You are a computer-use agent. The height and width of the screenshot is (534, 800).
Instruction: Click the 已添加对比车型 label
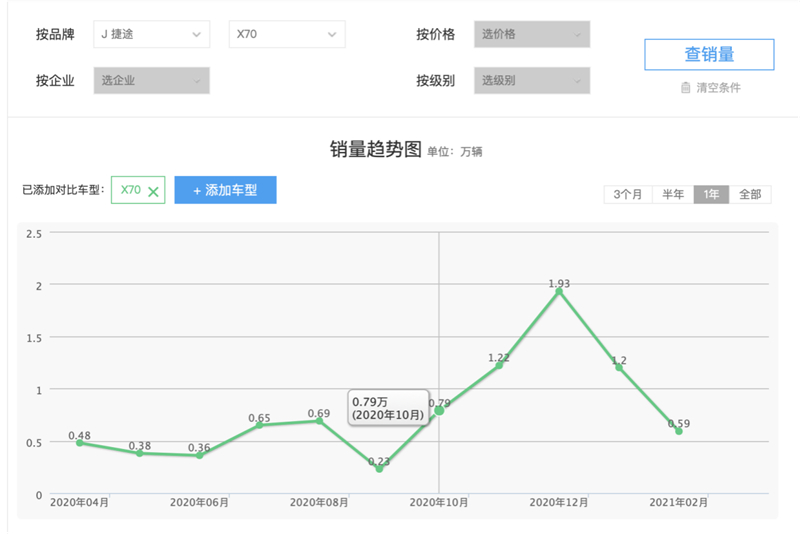tap(63, 190)
